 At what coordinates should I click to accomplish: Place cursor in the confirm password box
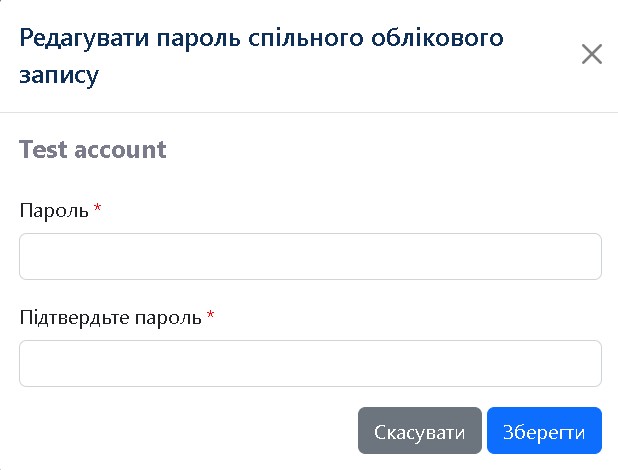click(310, 364)
